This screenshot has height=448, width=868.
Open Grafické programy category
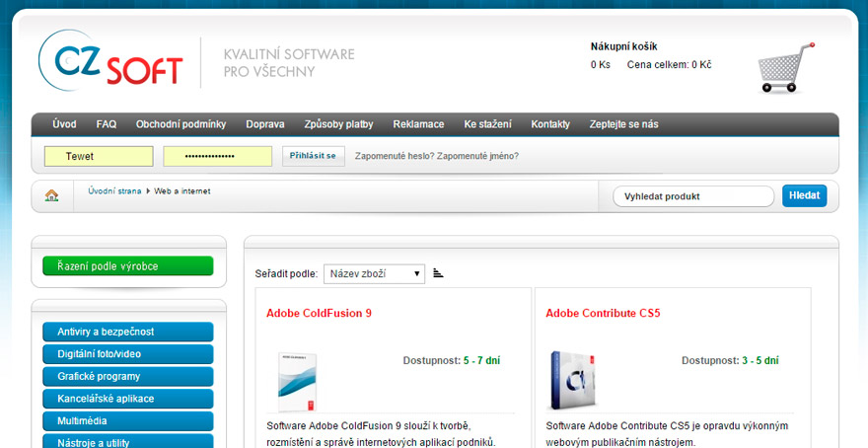[x=128, y=377]
